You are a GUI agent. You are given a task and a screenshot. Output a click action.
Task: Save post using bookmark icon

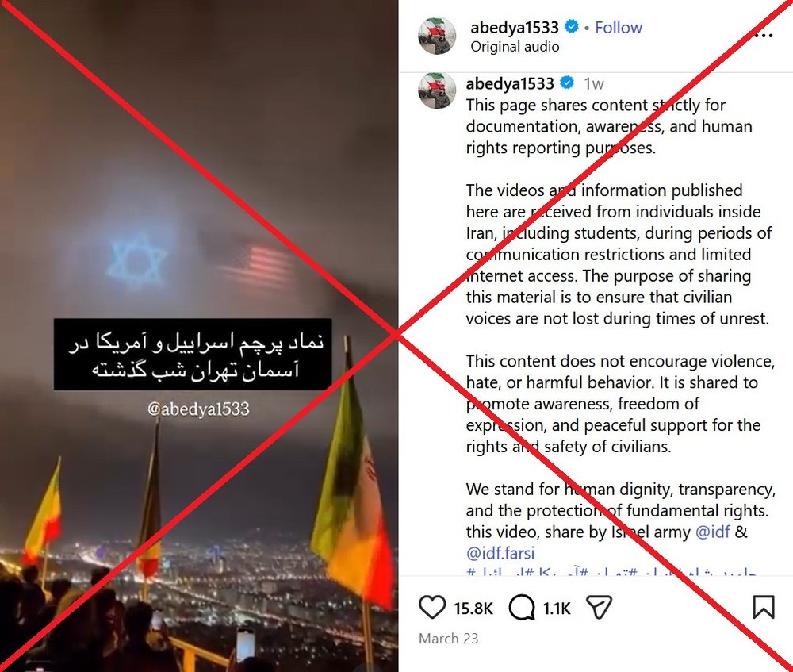point(764,607)
